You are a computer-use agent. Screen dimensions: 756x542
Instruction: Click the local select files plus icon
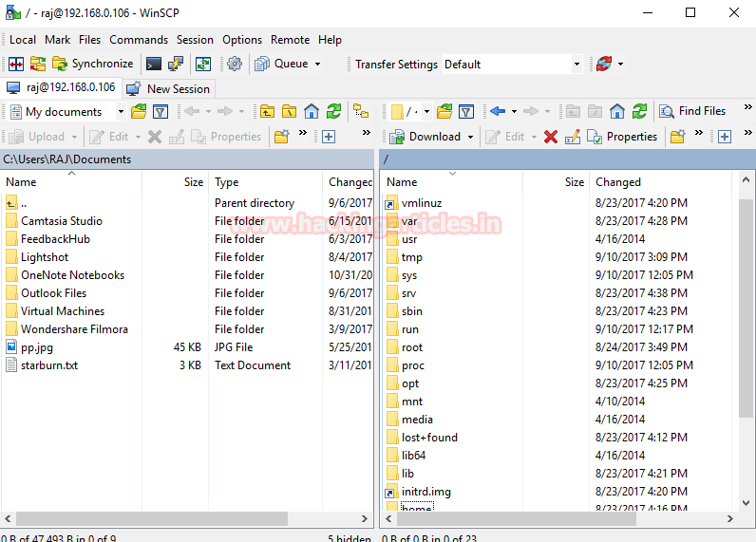click(329, 137)
